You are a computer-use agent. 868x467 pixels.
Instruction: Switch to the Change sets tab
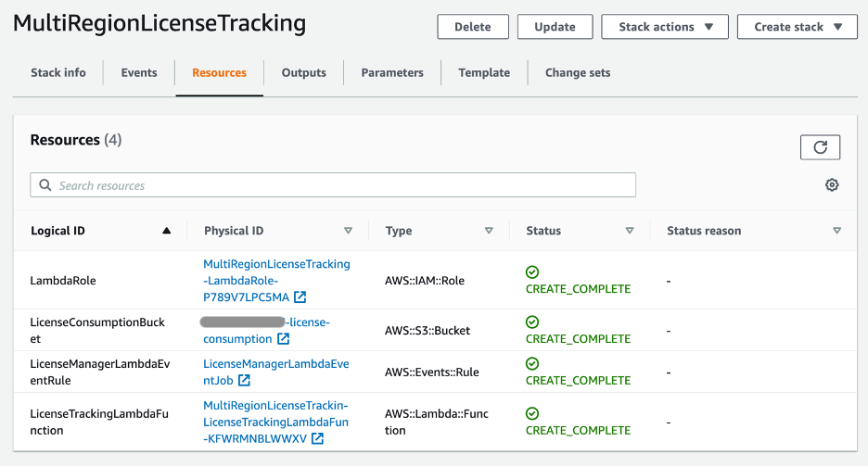(578, 72)
